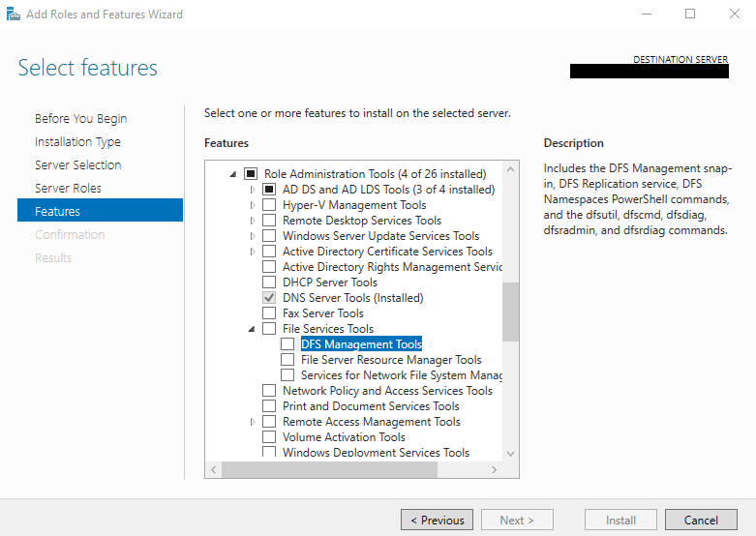The height and width of the screenshot is (536, 756).
Task: Click the wizard icon in title bar
Action: (13, 15)
